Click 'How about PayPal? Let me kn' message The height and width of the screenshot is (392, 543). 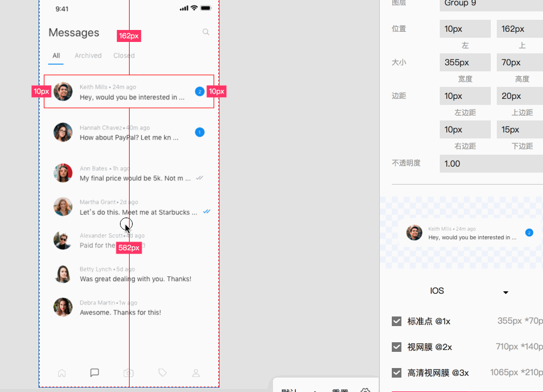coord(129,138)
